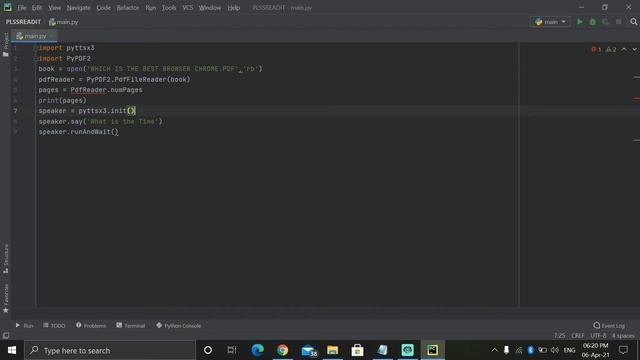Open the View menu
The height and width of the screenshot is (360, 640).
54,8
